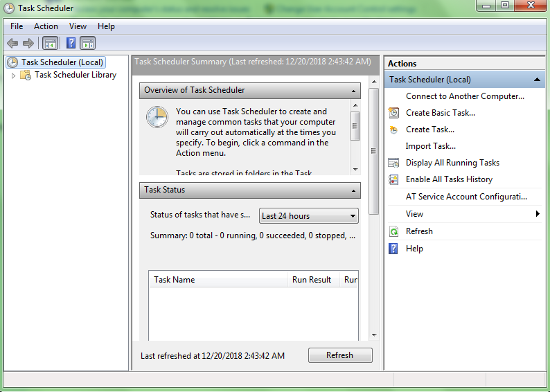The height and width of the screenshot is (392, 550).
Task: Click the Forward arrow toolbar icon
Action: click(x=28, y=44)
